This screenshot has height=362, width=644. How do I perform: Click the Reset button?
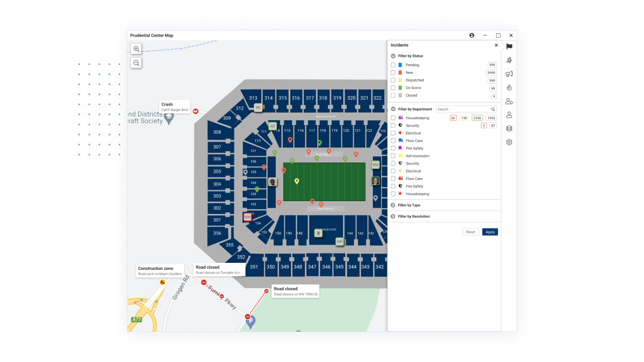click(471, 232)
